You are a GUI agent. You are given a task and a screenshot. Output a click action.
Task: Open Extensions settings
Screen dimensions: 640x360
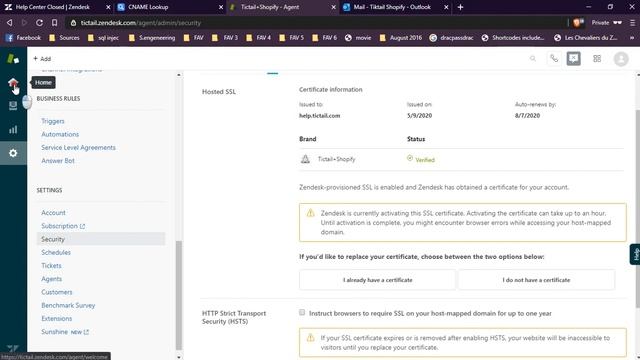(x=56, y=318)
